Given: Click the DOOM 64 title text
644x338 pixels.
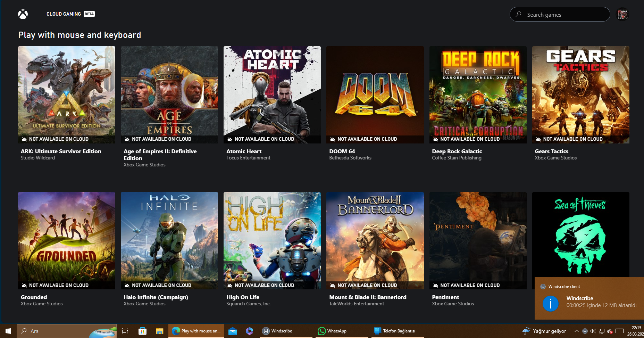Looking at the screenshot, I should click(342, 151).
